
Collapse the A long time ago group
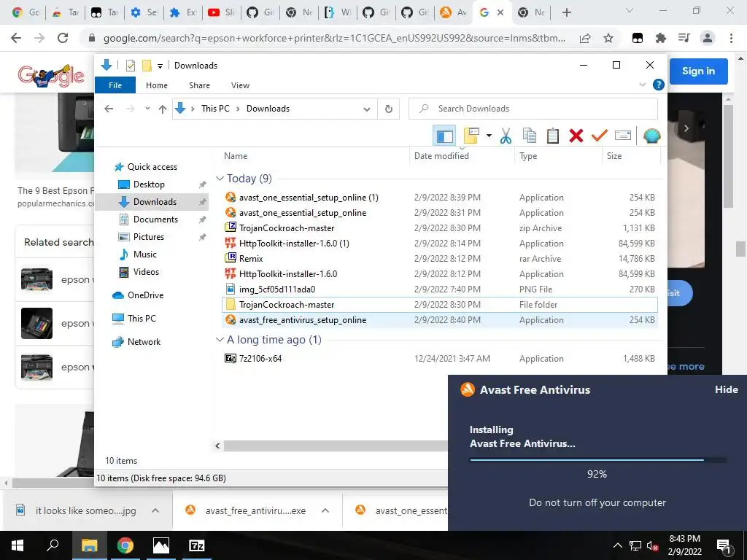coord(220,340)
